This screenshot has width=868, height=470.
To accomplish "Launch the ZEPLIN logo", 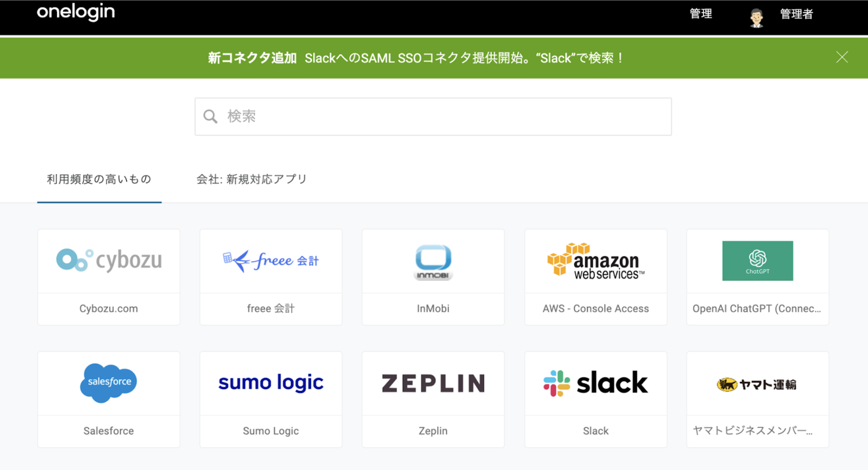I will (x=433, y=383).
